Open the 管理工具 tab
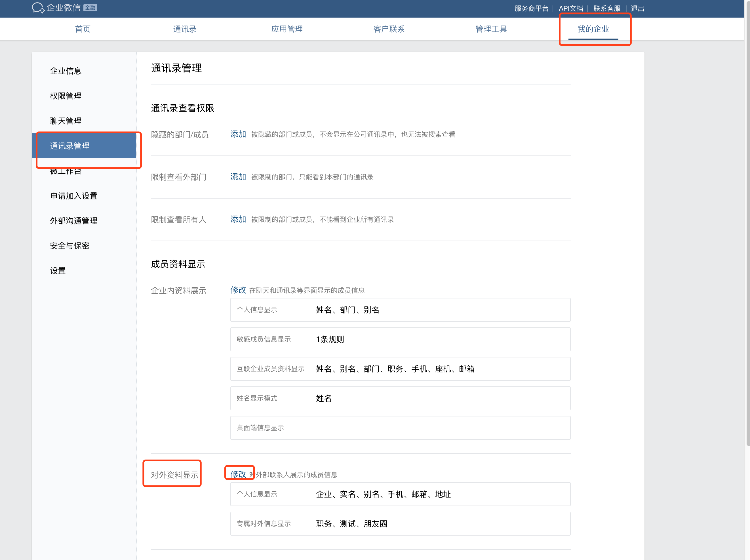 tap(491, 29)
